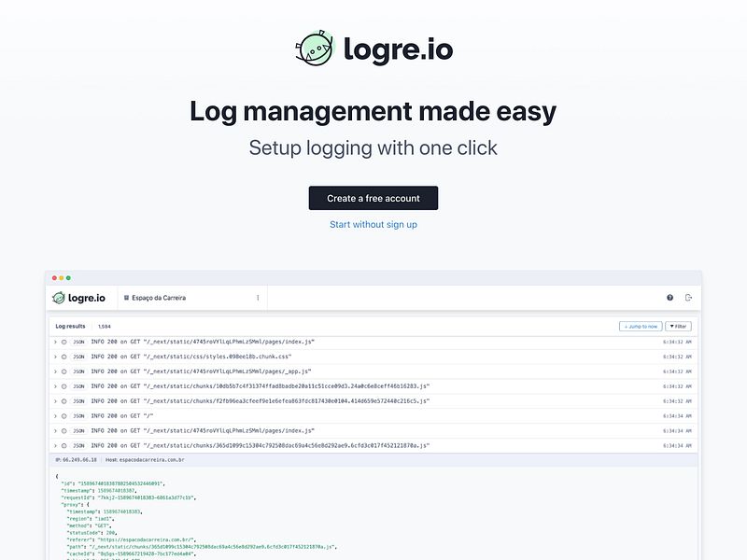Click the Create a free account button
The height and width of the screenshot is (560, 747).
click(x=373, y=198)
